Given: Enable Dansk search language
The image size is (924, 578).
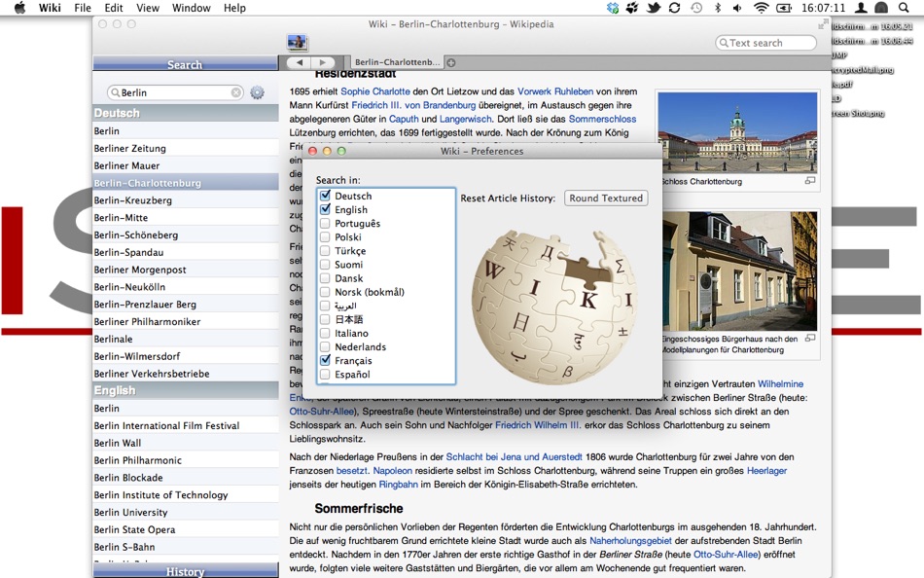Looking at the screenshot, I should pos(325,278).
